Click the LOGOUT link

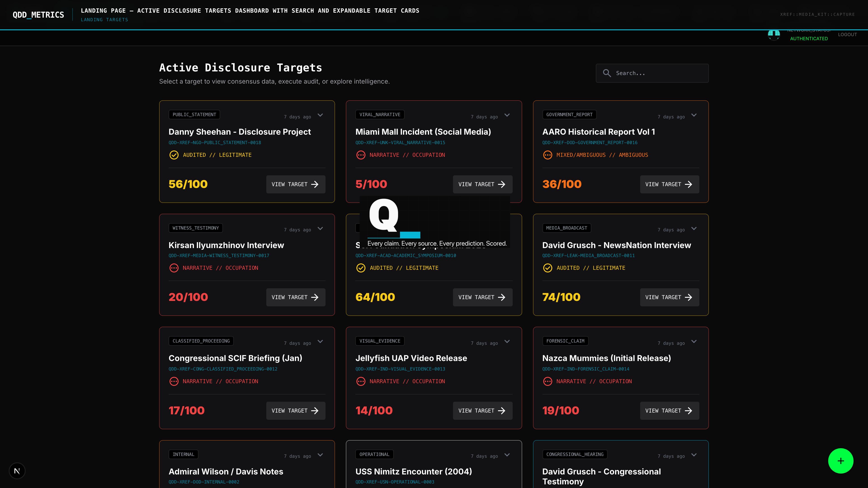tap(847, 34)
